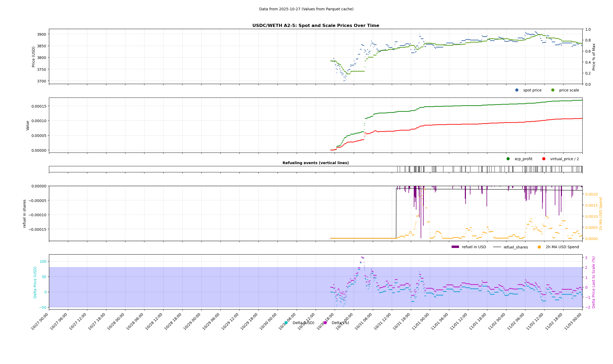Click the 'Refueling events (vertical lines)' title

click(x=315, y=163)
